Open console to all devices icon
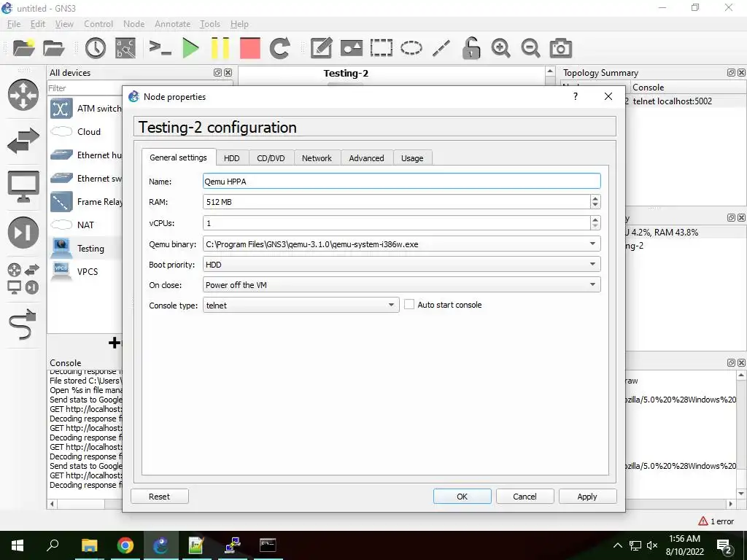 click(x=160, y=48)
